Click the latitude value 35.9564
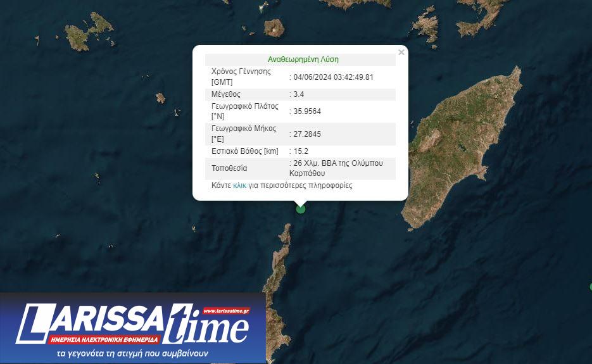 307,111
